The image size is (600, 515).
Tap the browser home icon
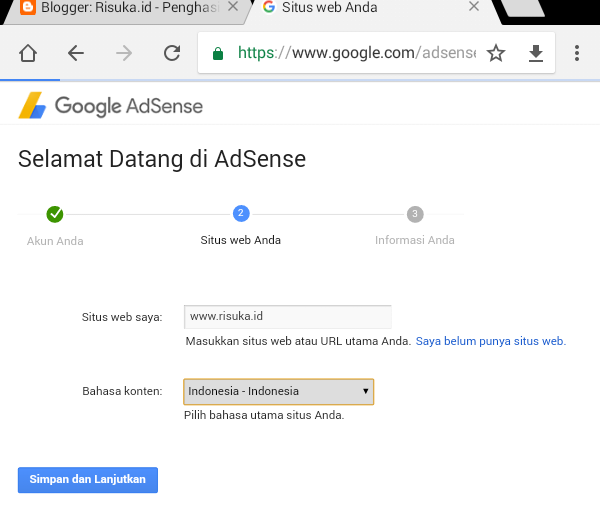pyautogui.click(x=28, y=53)
